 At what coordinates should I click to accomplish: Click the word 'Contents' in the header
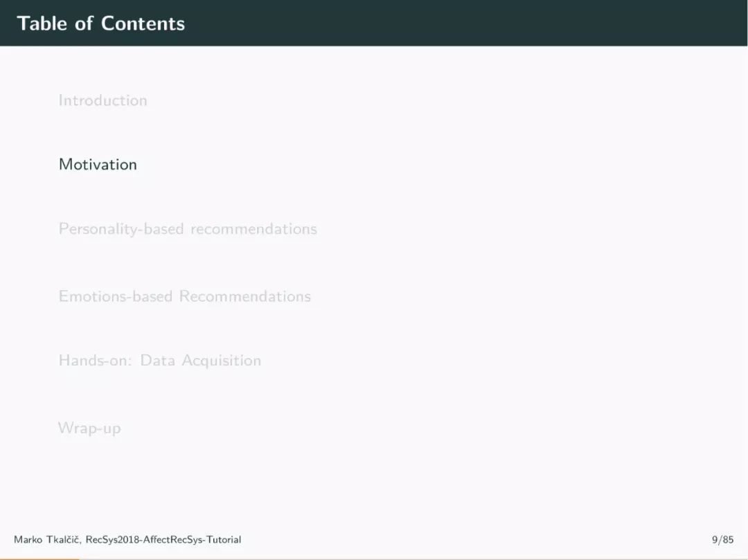click(143, 24)
